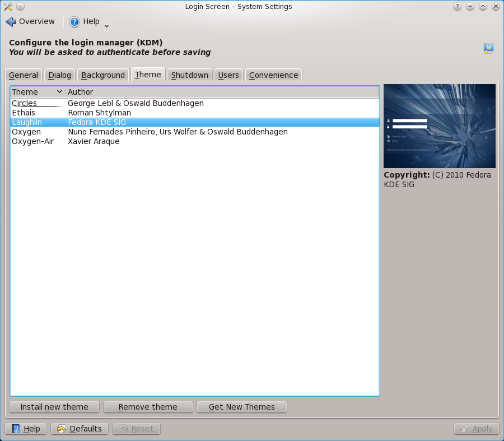This screenshot has width=504, height=441.
Task: Click author text 'Fedora KDE SIG'
Action: pos(97,122)
